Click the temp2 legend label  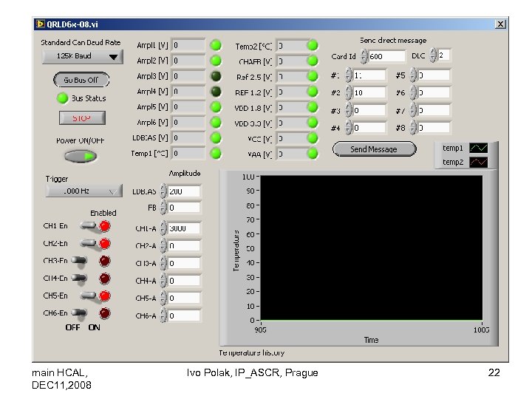(453, 162)
